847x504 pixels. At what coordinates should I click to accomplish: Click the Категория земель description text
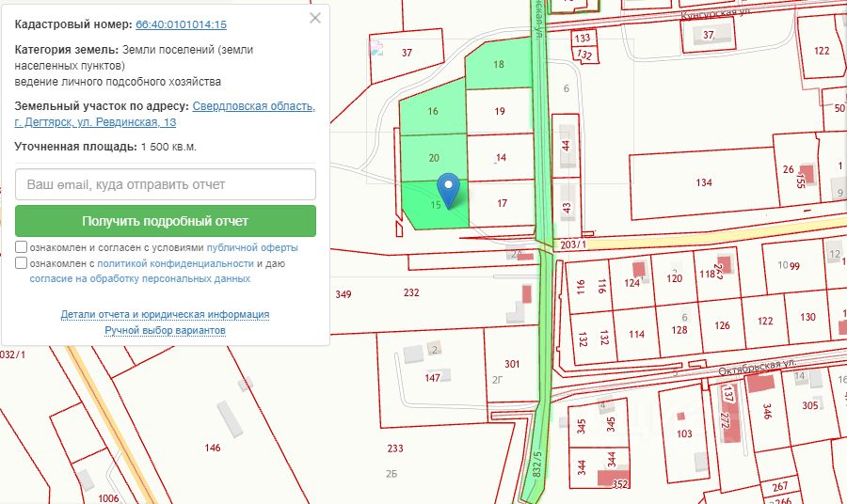[x=134, y=66]
